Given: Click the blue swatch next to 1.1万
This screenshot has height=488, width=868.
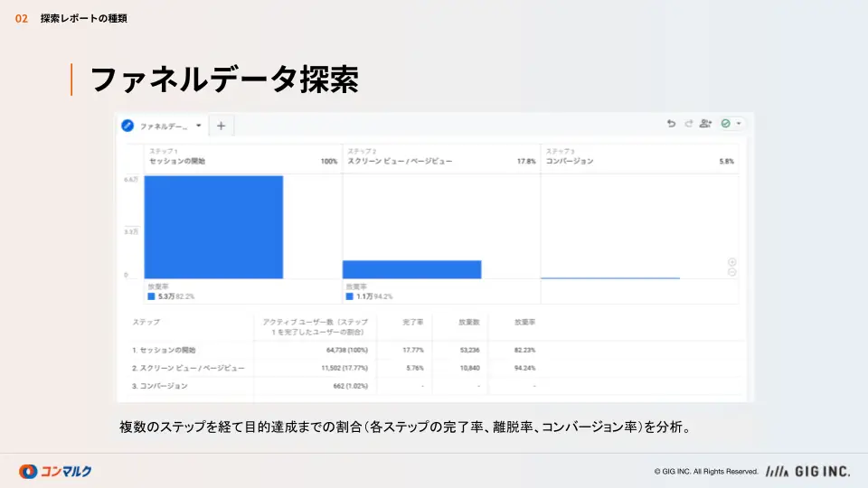Looking at the screenshot, I should 349,296.
